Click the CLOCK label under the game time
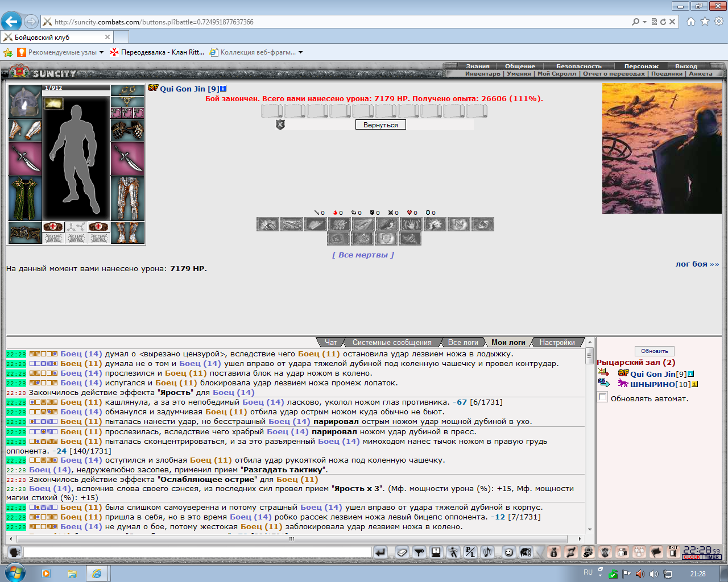 692,557
